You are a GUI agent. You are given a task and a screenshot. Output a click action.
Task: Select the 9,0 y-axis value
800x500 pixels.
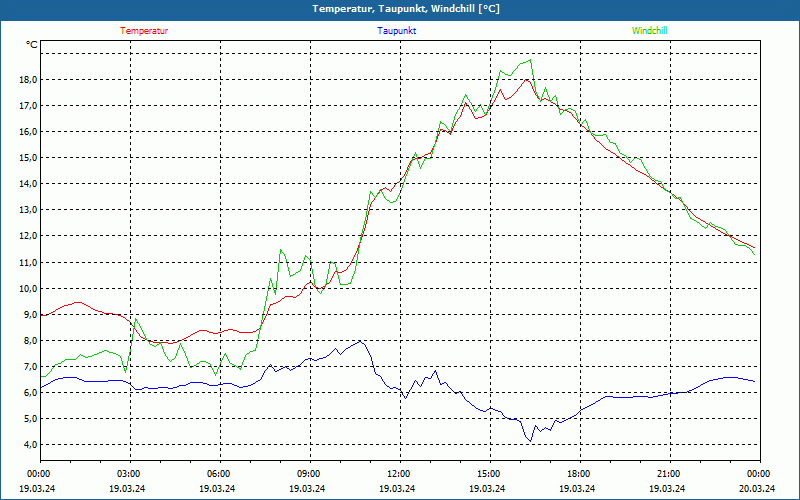pyautogui.click(x=30, y=314)
